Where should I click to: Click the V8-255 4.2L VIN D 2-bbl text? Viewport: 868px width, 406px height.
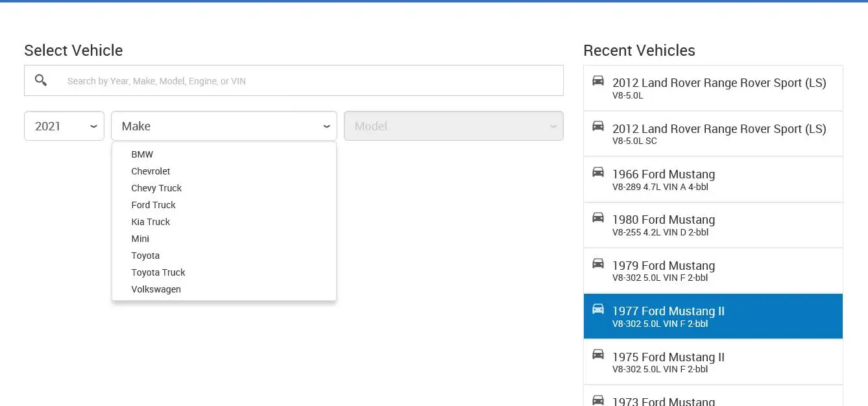tap(660, 232)
